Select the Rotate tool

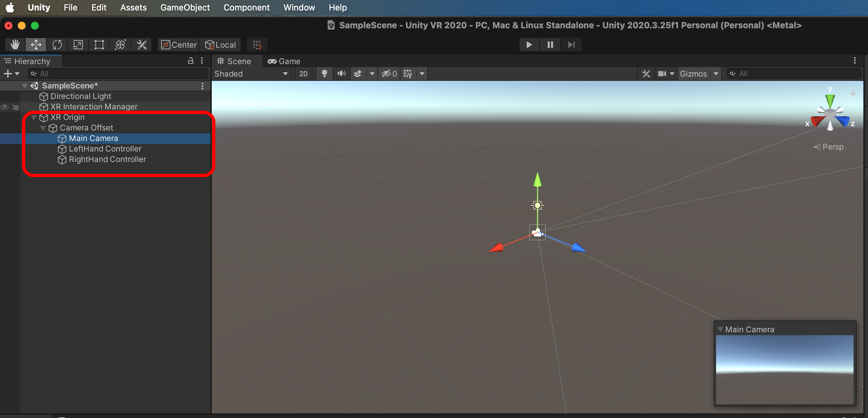57,44
